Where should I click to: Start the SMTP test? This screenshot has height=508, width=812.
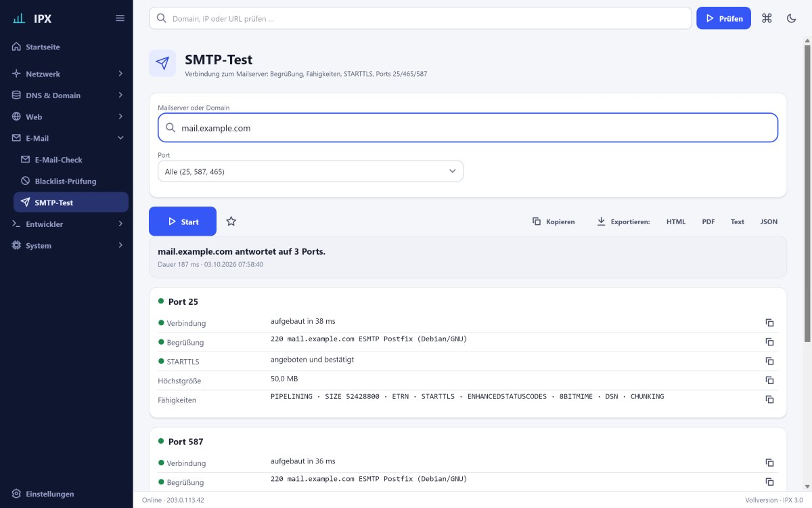(183, 221)
